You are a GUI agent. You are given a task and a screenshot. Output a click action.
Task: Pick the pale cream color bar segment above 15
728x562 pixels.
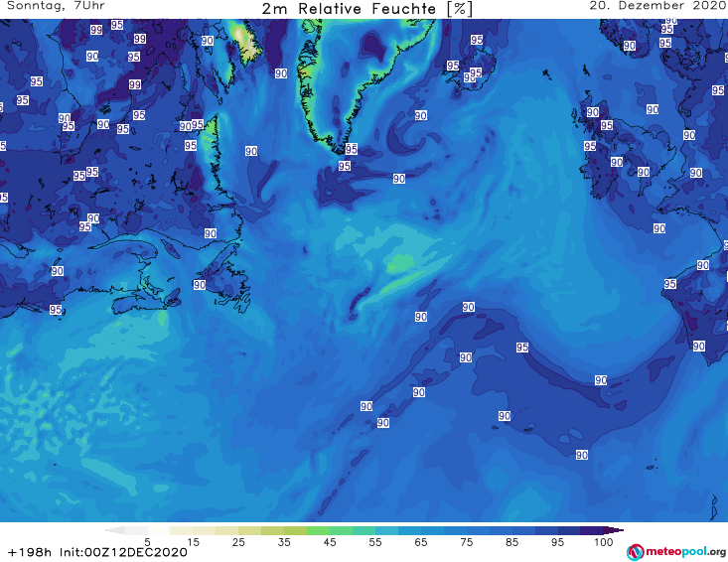point(182,530)
